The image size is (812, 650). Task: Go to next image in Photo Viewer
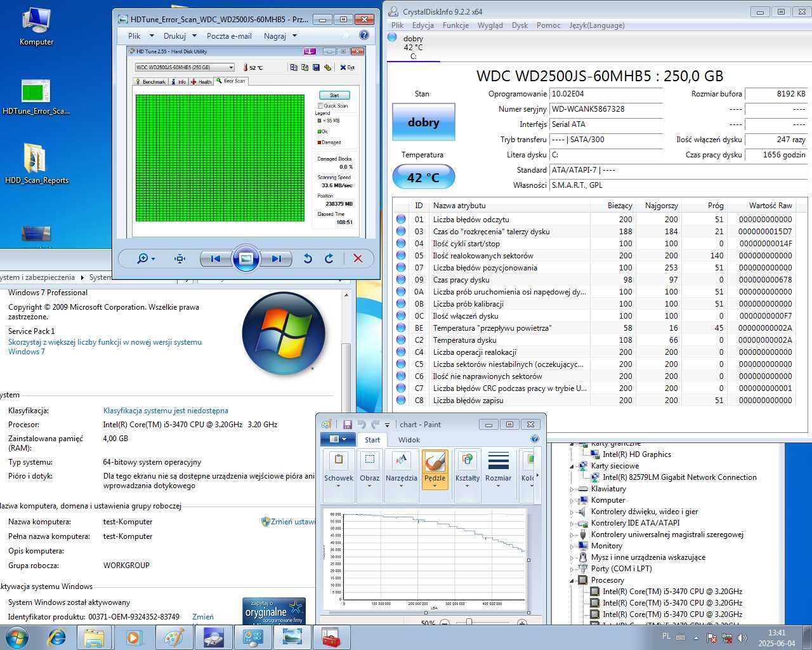click(277, 258)
